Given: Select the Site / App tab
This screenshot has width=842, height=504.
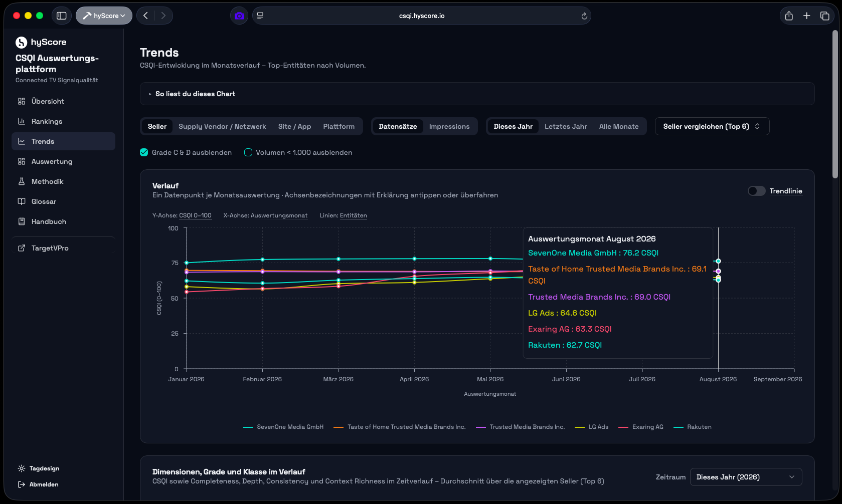Looking at the screenshot, I should coord(294,126).
